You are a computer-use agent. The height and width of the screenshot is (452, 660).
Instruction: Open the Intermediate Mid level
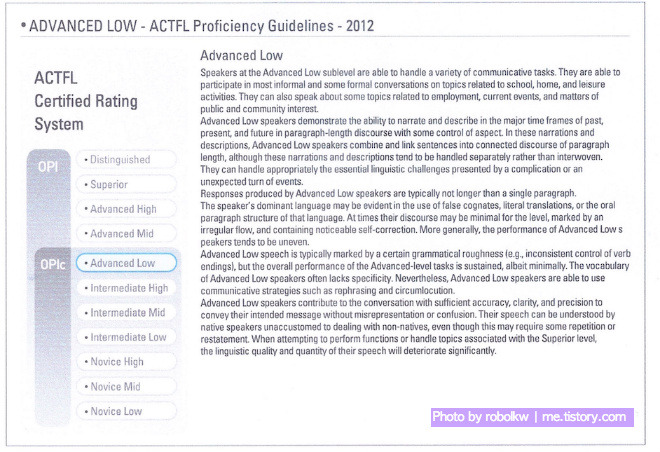pos(126,313)
